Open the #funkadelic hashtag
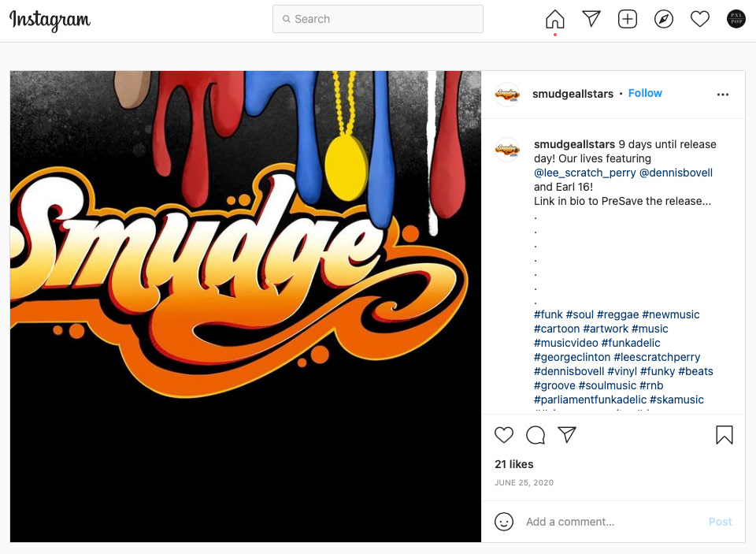This screenshot has height=554, width=756. click(631, 343)
